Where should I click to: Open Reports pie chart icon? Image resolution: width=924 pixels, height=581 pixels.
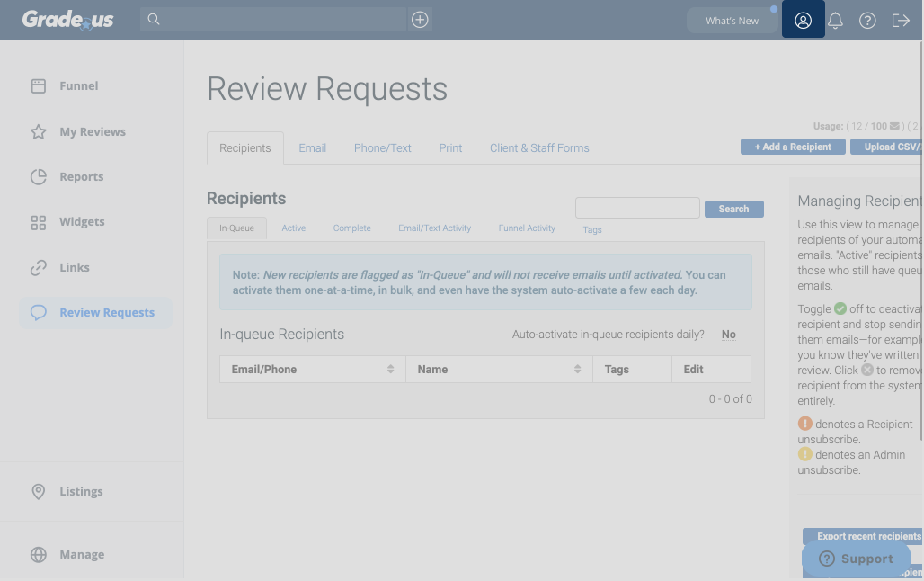[x=39, y=177]
